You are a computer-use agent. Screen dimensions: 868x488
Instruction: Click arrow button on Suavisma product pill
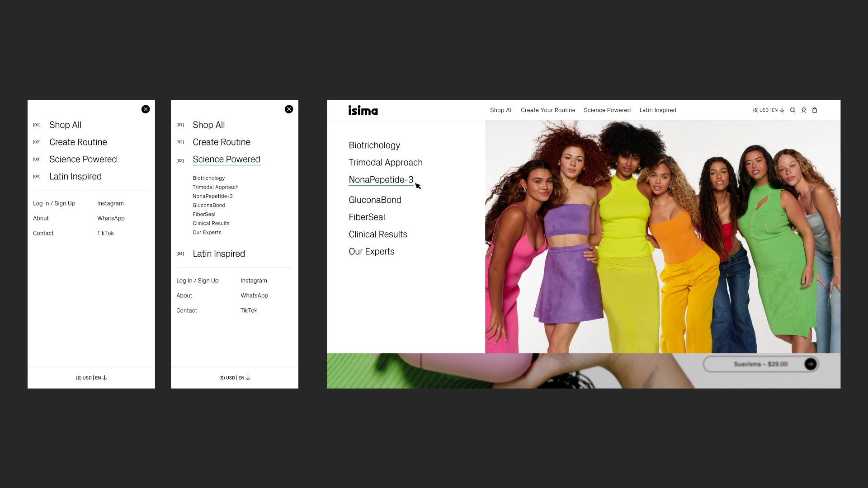click(810, 364)
